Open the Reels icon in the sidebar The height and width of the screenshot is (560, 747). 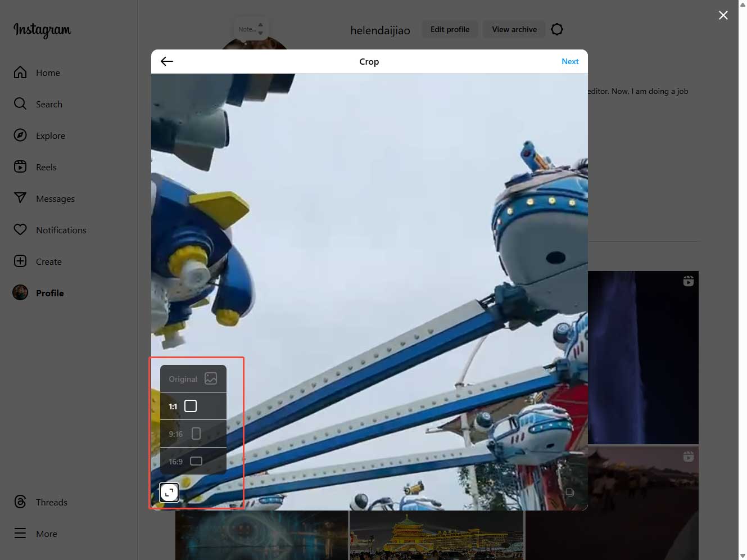(x=20, y=166)
